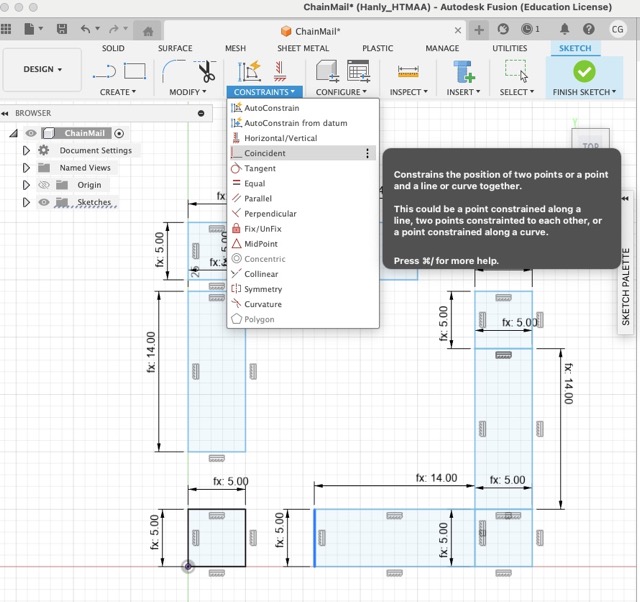This screenshot has height=602, width=640.
Task: Click the Insert tool icon
Action: 462,71
